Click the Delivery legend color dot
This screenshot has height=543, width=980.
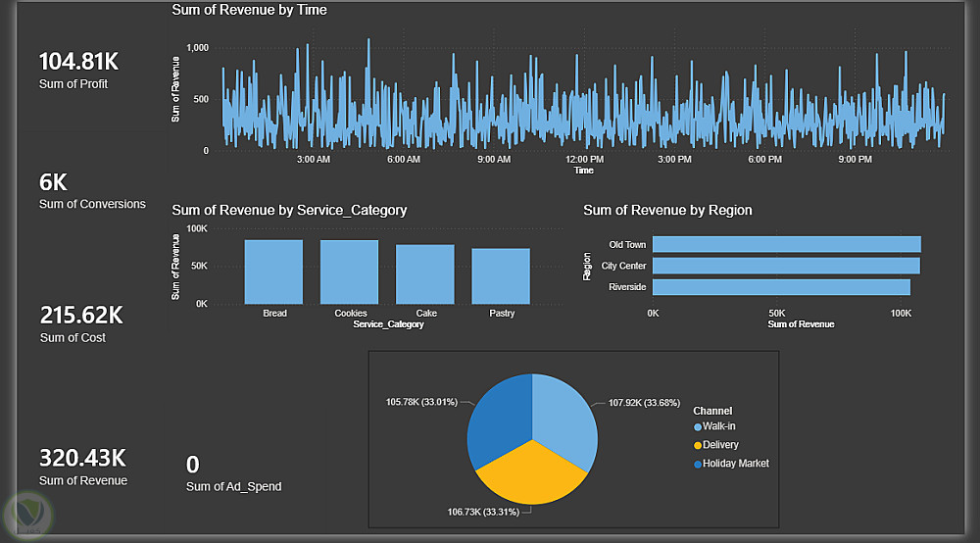pyautogui.click(x=698, y=446)
